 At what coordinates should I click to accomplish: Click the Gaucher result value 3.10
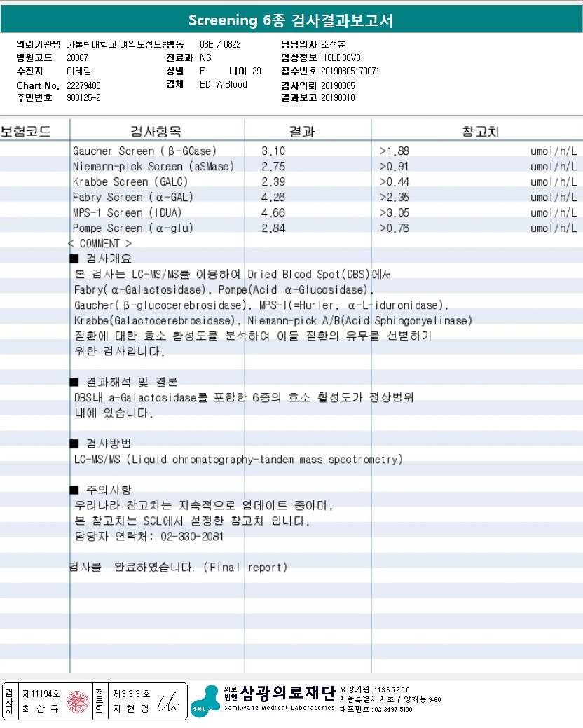273,151
